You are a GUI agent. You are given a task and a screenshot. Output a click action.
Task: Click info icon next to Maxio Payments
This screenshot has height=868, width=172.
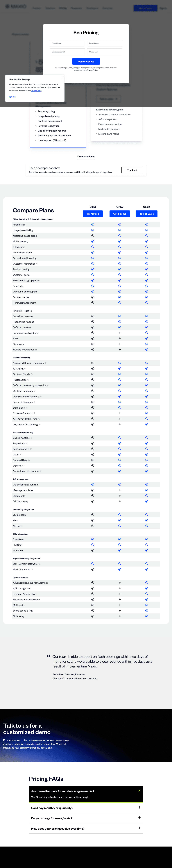pos(32,569)
